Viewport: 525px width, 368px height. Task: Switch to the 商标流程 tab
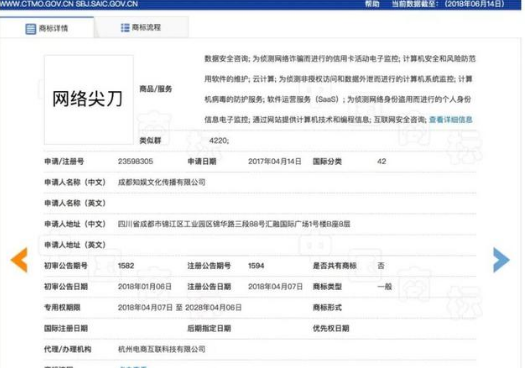141,27
